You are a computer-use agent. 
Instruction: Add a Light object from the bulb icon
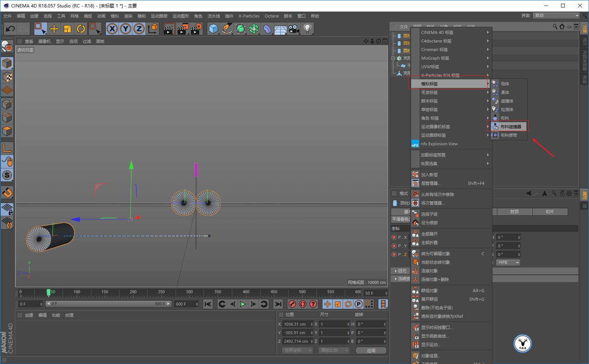click(x=308, y=29)
